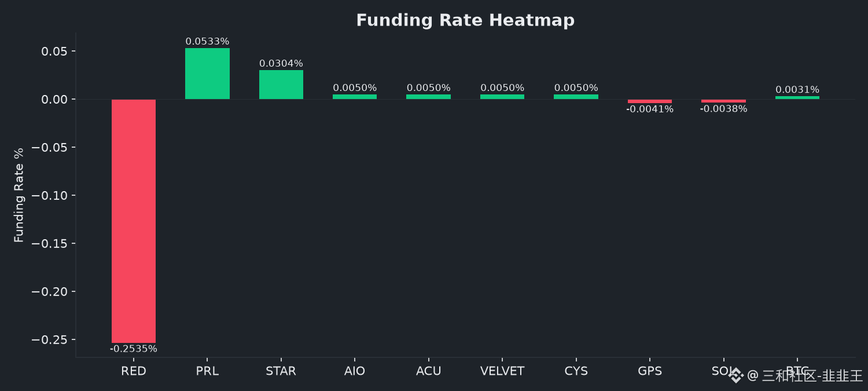Viewport: 868px width, 391px height.
Task: Click the -0.0041% label under GPS
Action: [650, 109]
